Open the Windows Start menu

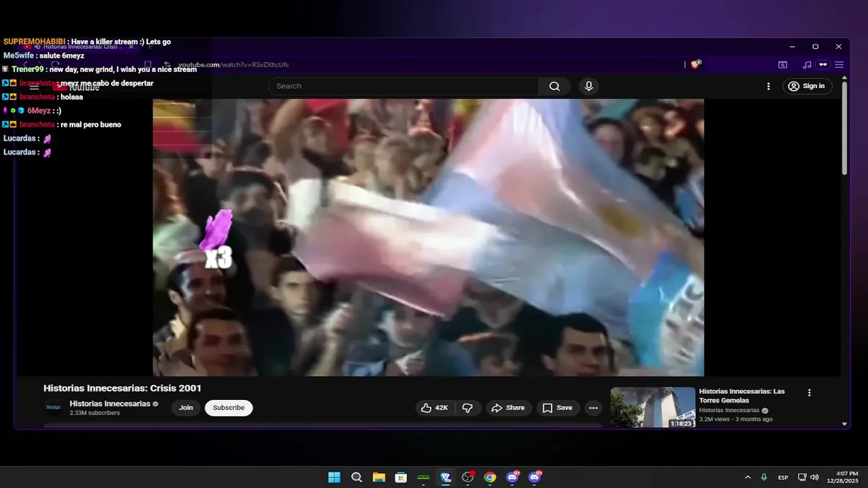pyautogui.click(x=334, y=477)
